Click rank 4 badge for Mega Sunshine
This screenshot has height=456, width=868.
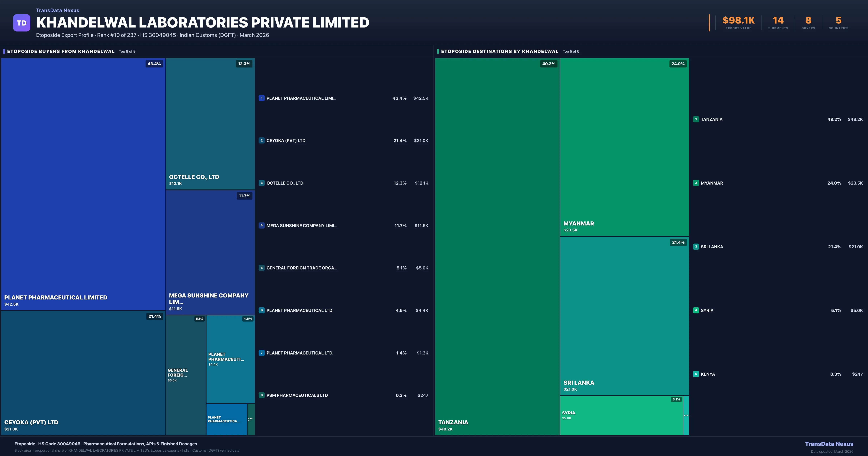(x=261, y=225)
